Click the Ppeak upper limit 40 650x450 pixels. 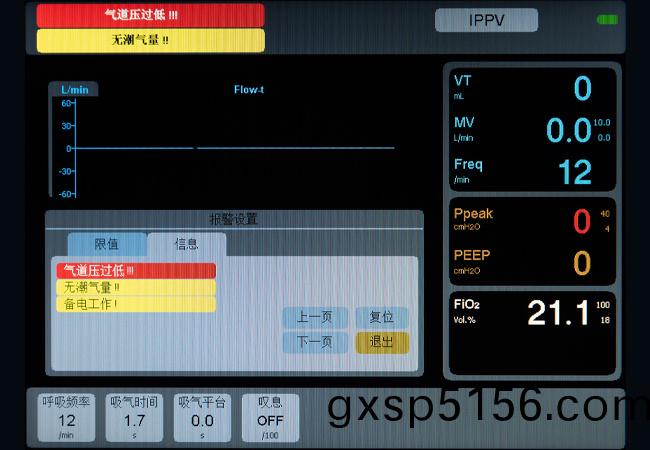[x=605, y=214]
